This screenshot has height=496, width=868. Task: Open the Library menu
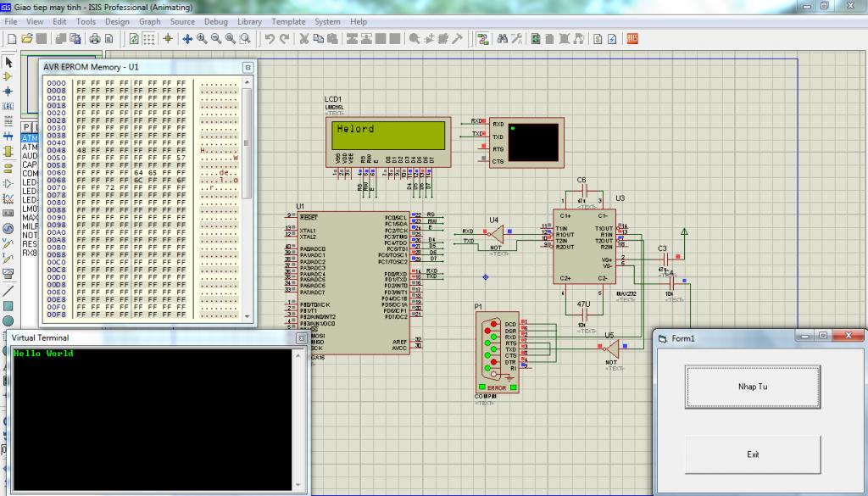tap(249, 21)
